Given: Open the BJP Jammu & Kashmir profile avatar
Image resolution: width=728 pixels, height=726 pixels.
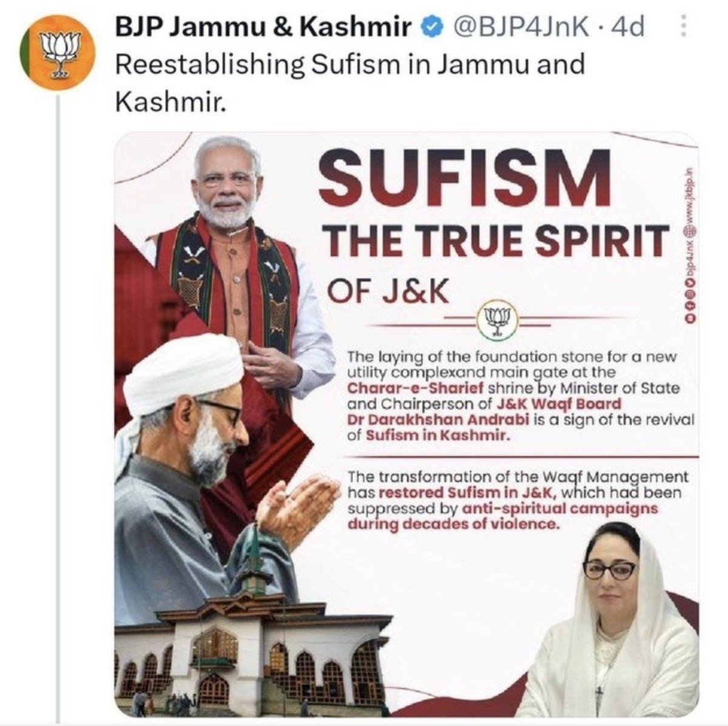Looking at the screenshot, I should [x=56, y=56].
